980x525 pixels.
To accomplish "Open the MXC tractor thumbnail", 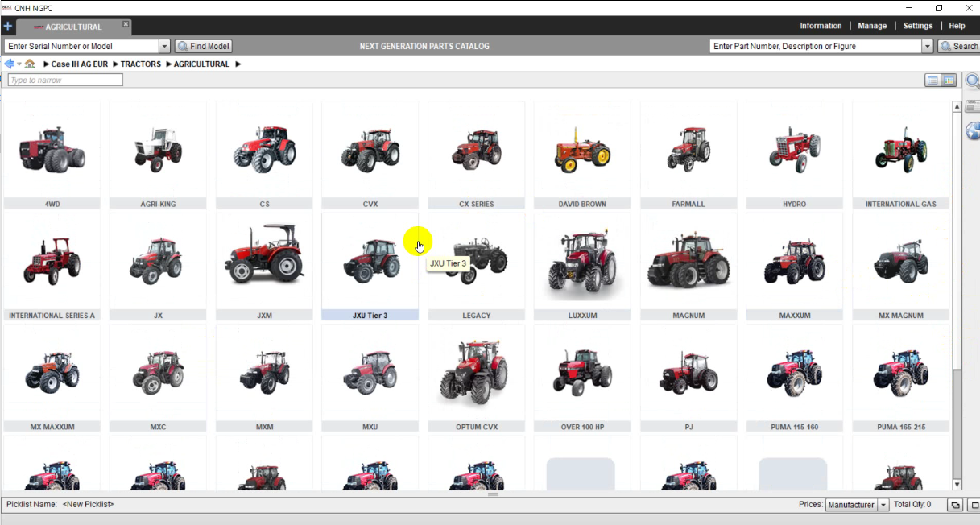I will pos(158,378).
